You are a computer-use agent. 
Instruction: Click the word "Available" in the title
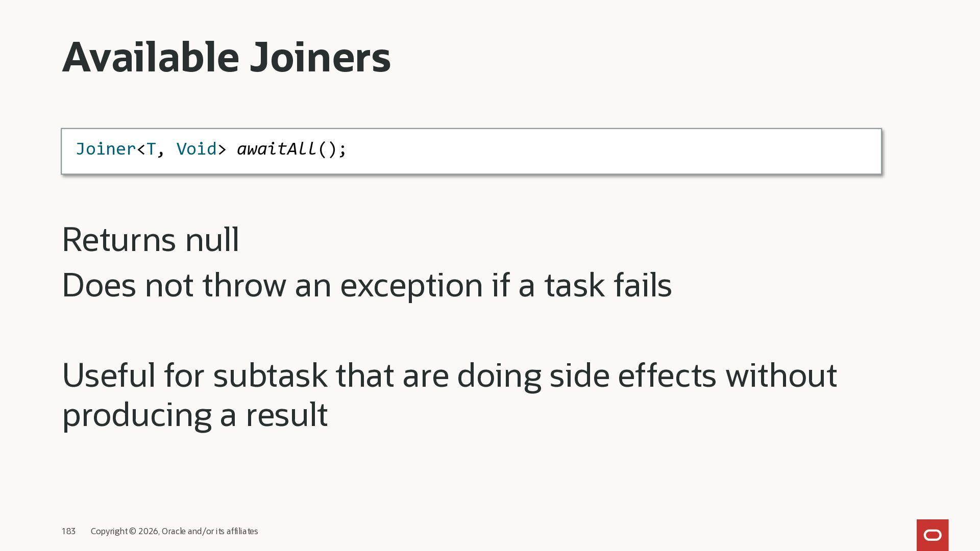(151, 57)
